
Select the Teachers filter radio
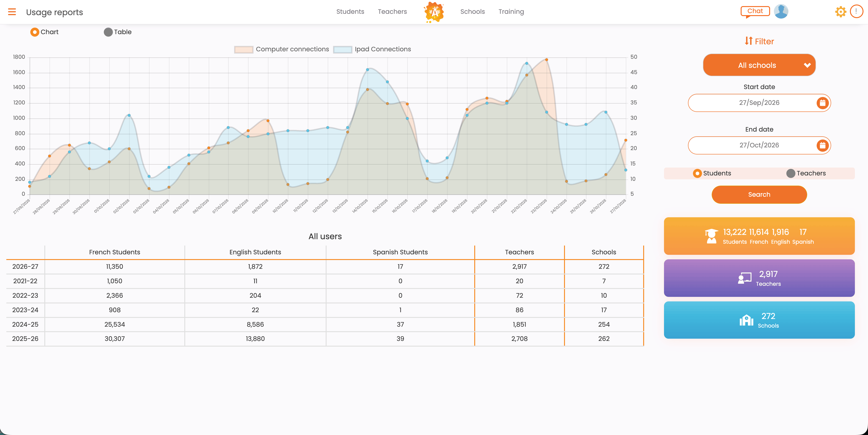pyautogui.click(x=790, y=174)
